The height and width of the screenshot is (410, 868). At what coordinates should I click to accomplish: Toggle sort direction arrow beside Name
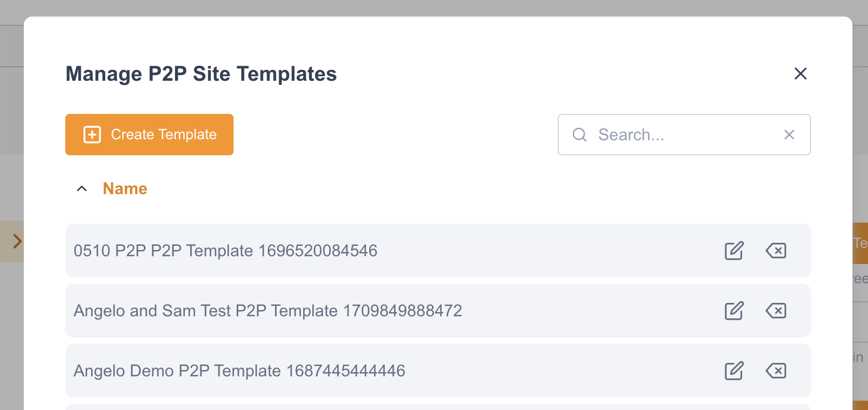click(x=82, y=188)
